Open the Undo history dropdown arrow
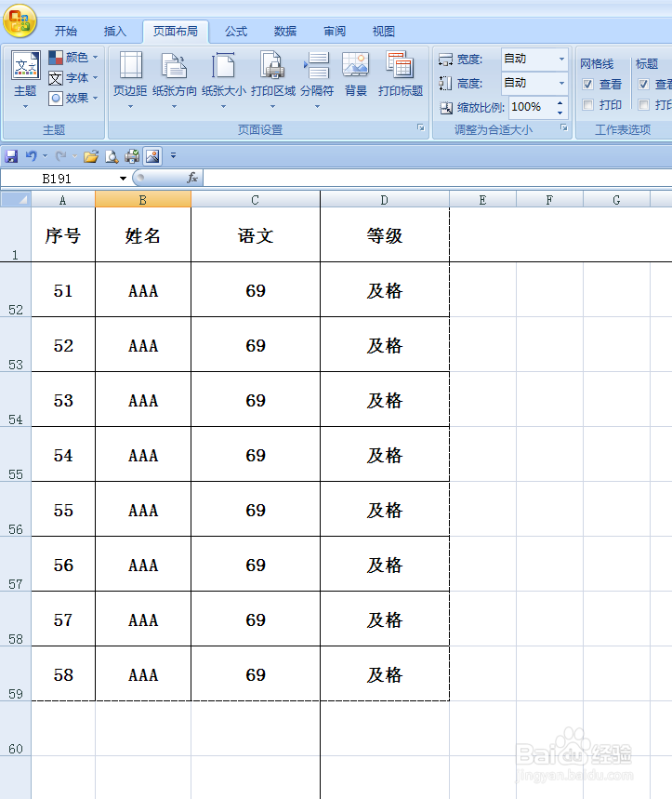This screenshot has width=672, height=799. coord(45,156)
